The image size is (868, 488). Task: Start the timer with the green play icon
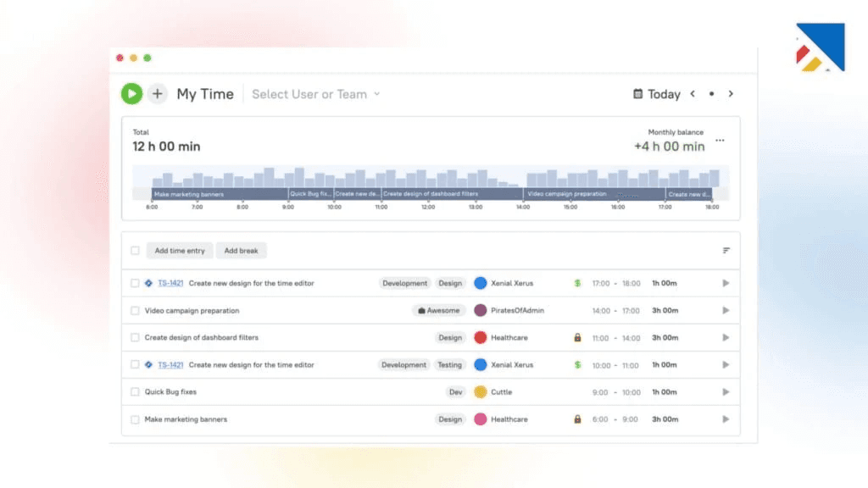(x=131, y=93)
